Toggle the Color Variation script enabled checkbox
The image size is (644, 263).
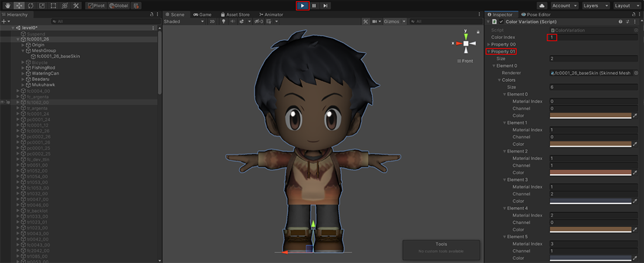tap(501, 22)
